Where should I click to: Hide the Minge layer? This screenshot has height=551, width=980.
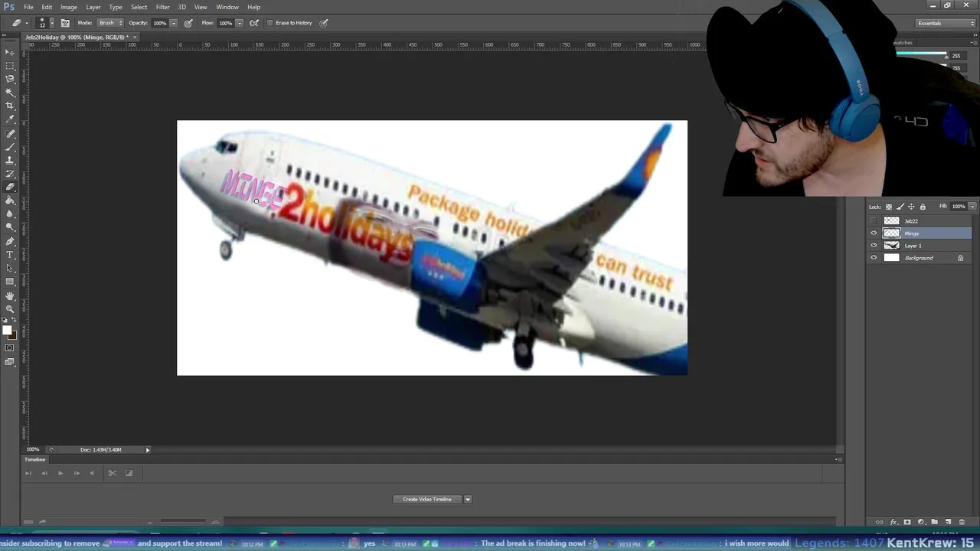tap(874, 233)
